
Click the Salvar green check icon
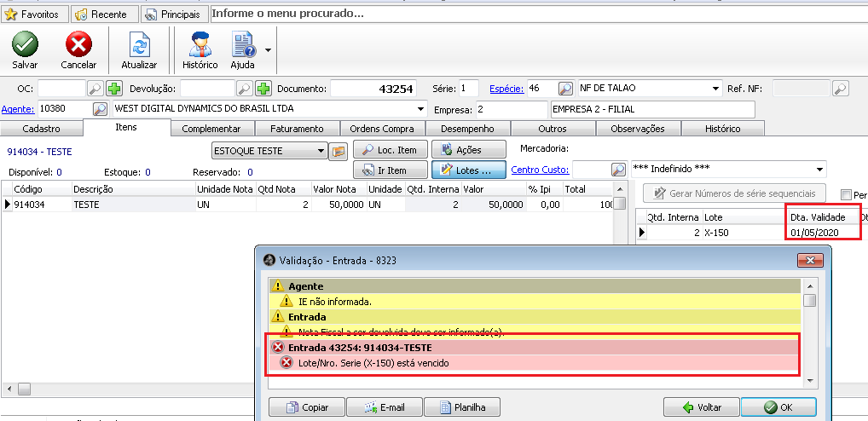25,45
